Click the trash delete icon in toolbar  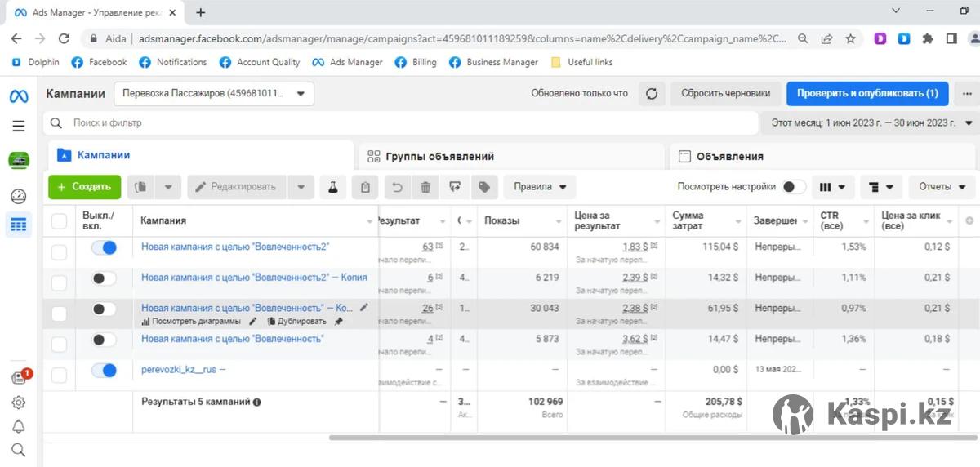[x=425, y=187]
